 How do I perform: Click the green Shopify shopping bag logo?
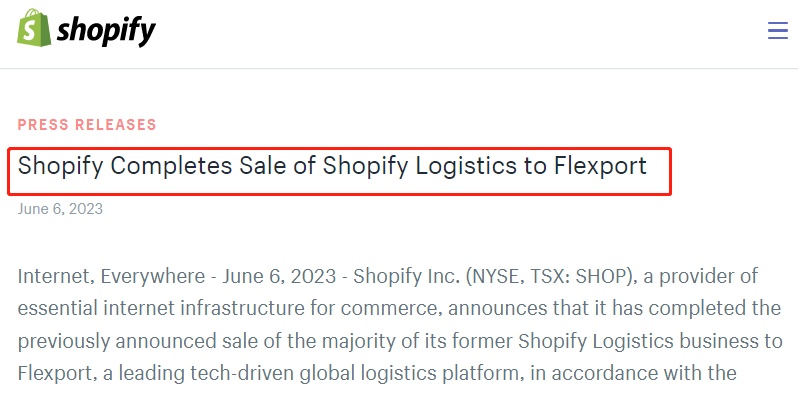pos(34,28)
